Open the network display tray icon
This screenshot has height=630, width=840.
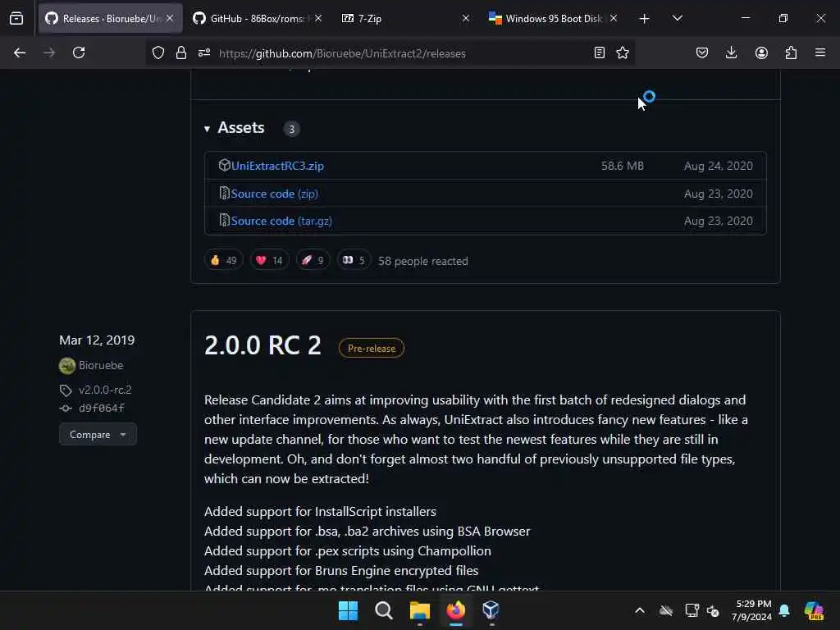click(692, 610)
